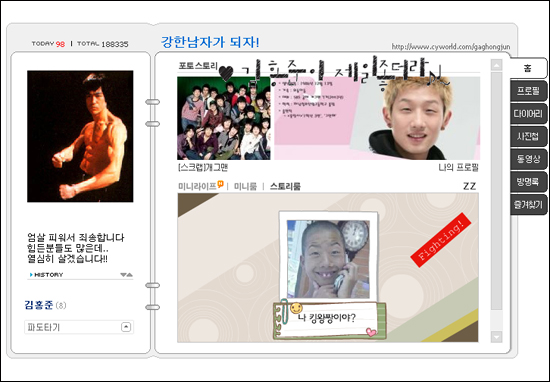Go to the 방명록 tab
550x382 pixels.
528,182
